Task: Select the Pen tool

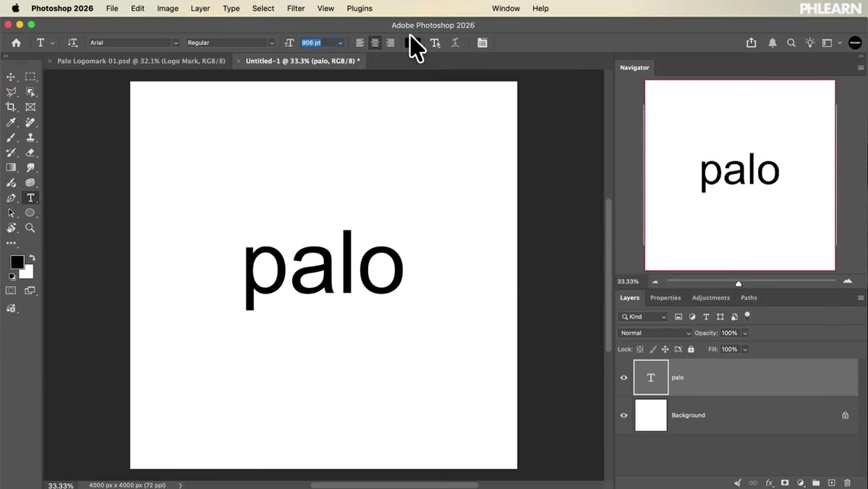Action: pyautogui.click(x=11, y=197)
